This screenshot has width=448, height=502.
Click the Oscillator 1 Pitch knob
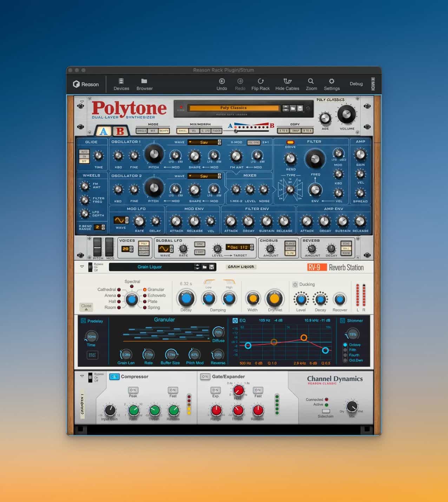tap(154, 154)
